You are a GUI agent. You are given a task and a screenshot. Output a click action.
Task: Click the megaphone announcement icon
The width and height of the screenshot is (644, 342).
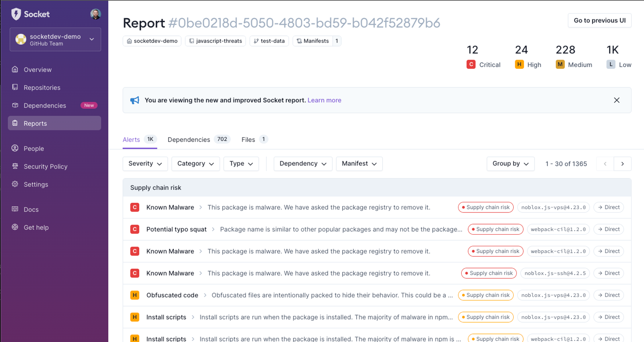135,100
